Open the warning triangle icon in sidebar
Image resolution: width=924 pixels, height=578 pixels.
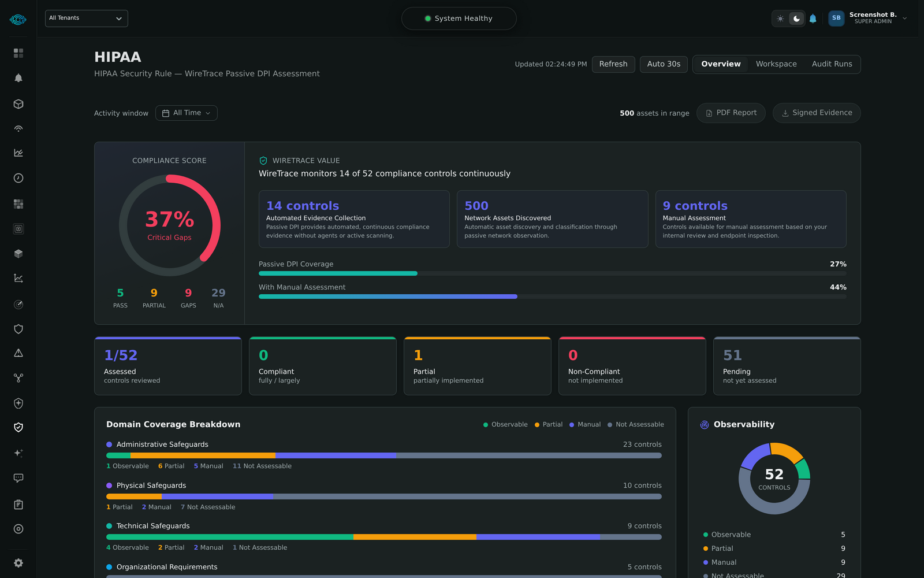[x=18, y=353]
